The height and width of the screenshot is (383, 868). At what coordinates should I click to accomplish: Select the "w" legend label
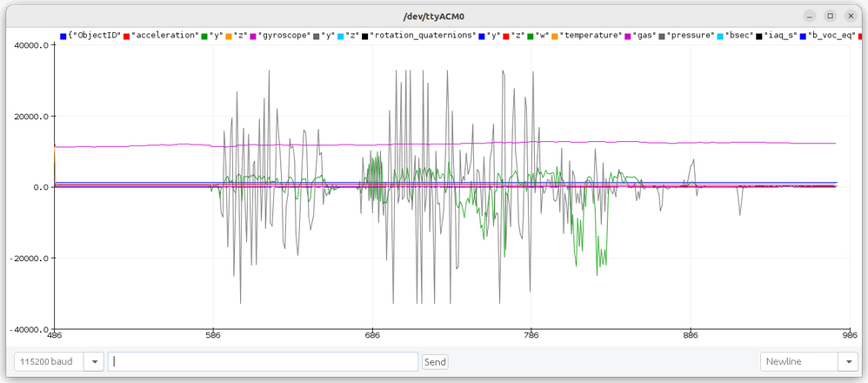[542, 36]
